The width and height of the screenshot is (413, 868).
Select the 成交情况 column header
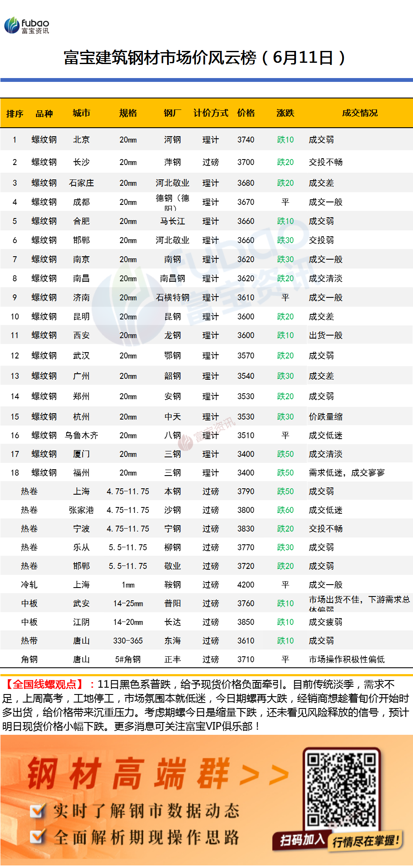pos(360,113)
